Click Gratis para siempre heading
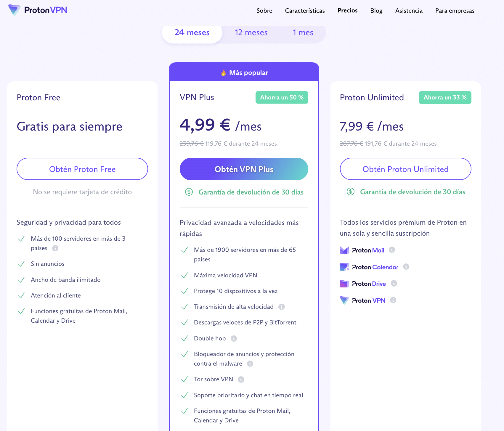The width and height of the screenshot is (504, 431). point(70,126)
